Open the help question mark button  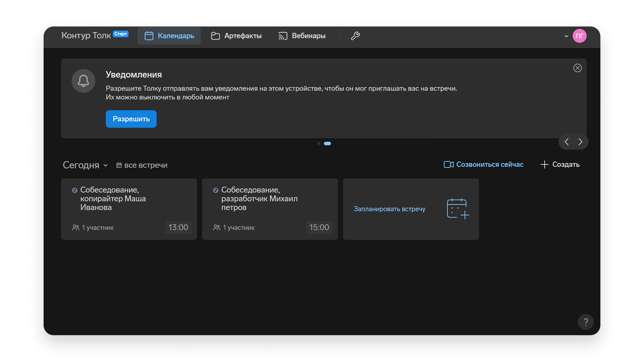pos(585,322)
